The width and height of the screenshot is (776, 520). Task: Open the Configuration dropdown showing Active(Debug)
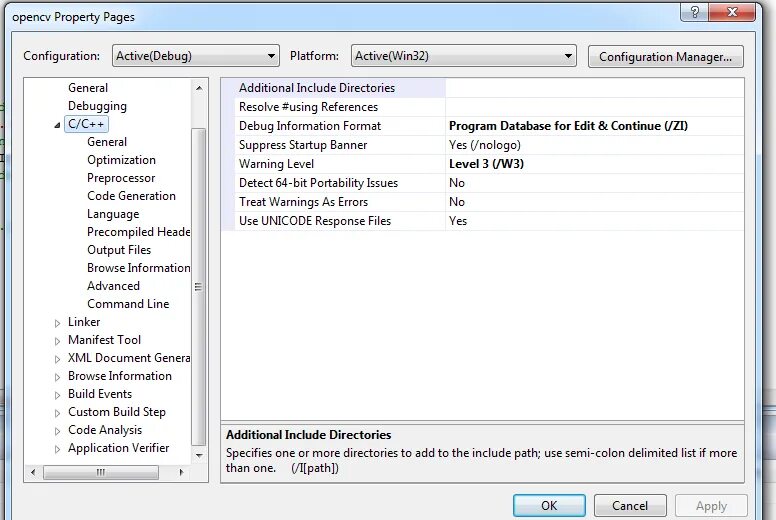point(195,56)
